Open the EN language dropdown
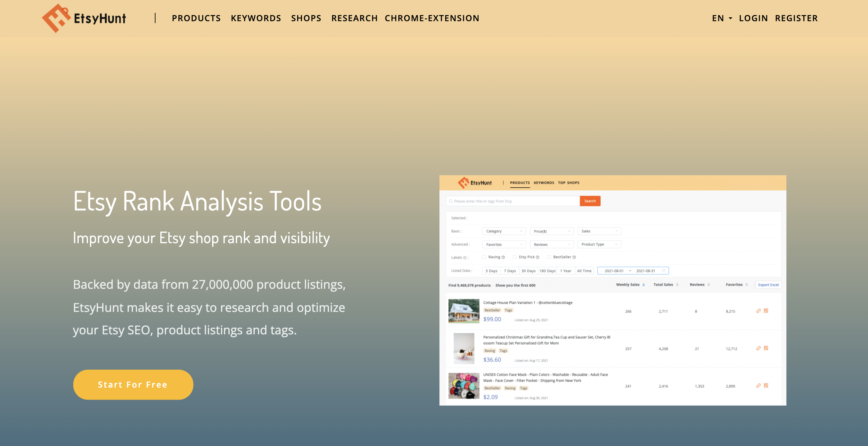The height and width of the screenshot is (446, 868). [x=722, y=18]
